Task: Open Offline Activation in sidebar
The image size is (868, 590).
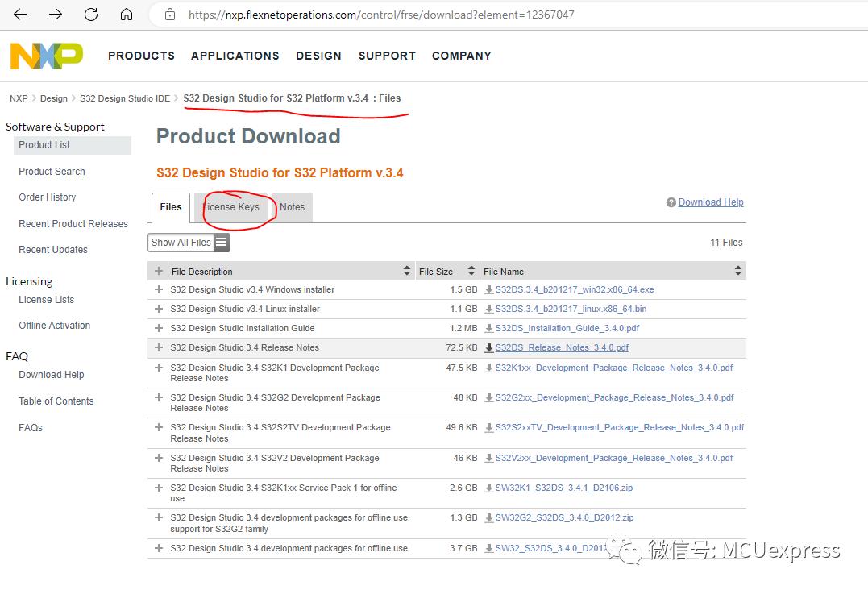Action: tap(54, 326)
